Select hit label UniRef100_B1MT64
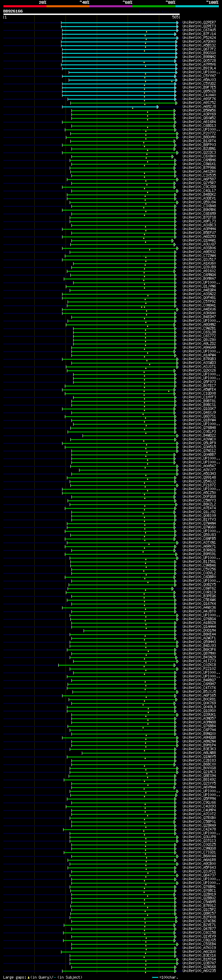Screen dimensions: 222x980 [199, 959]
